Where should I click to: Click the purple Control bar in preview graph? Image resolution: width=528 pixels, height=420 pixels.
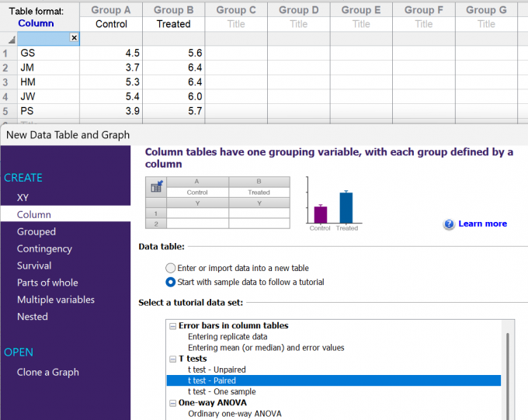[x=321, y=214]
